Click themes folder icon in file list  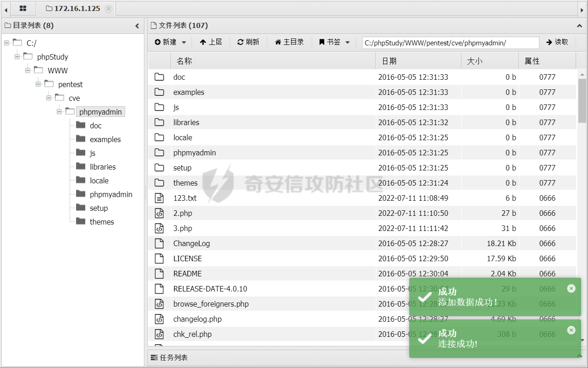click(159, 183)
